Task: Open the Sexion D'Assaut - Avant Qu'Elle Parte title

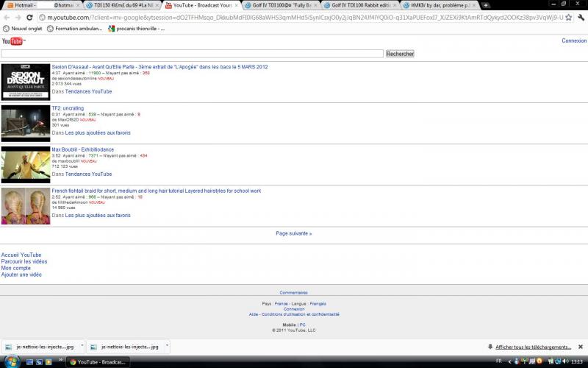Action: click(159, 67)
